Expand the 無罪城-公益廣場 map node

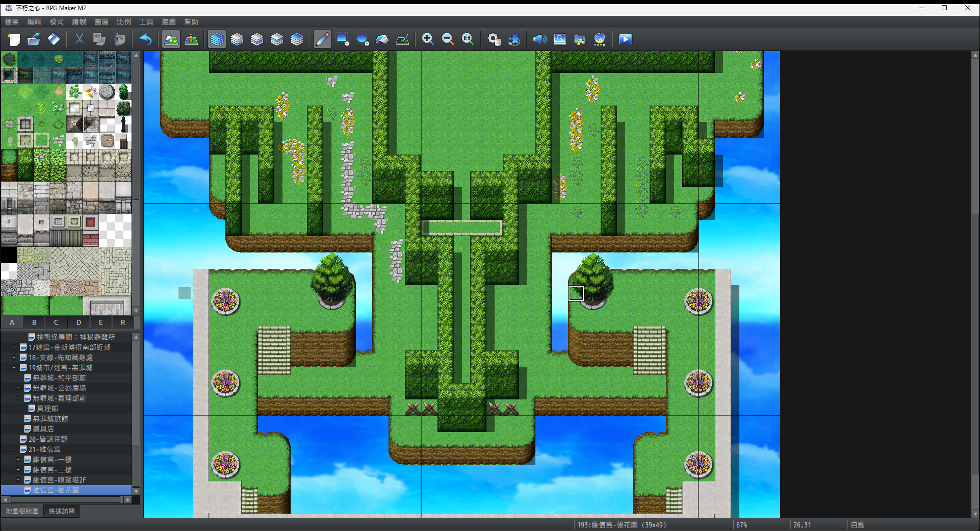point(18,388)
